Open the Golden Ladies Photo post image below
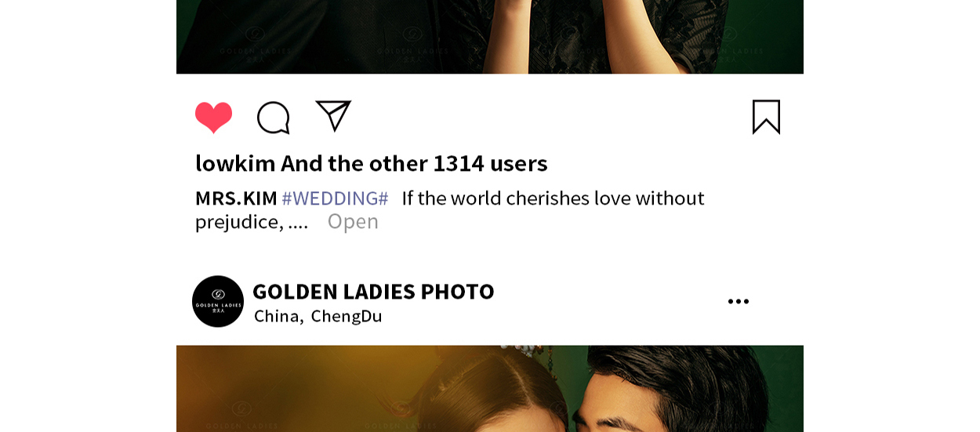This screenshot has height=432, width=980. 490,389
